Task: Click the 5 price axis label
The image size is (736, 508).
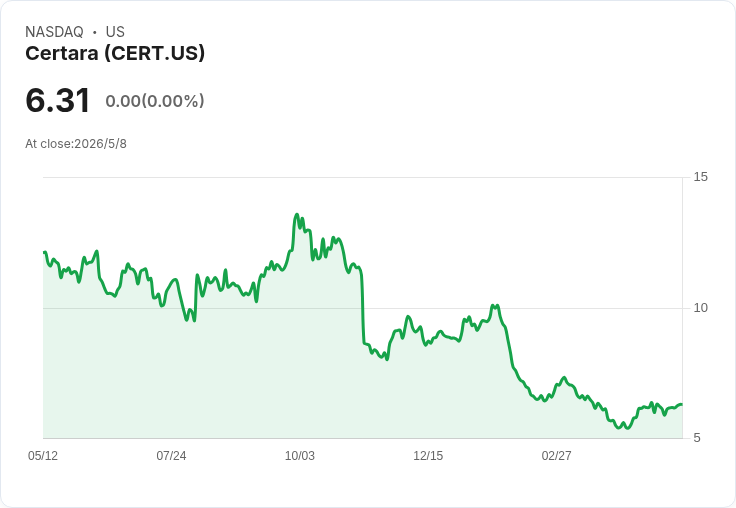Action: coord(697,438)
